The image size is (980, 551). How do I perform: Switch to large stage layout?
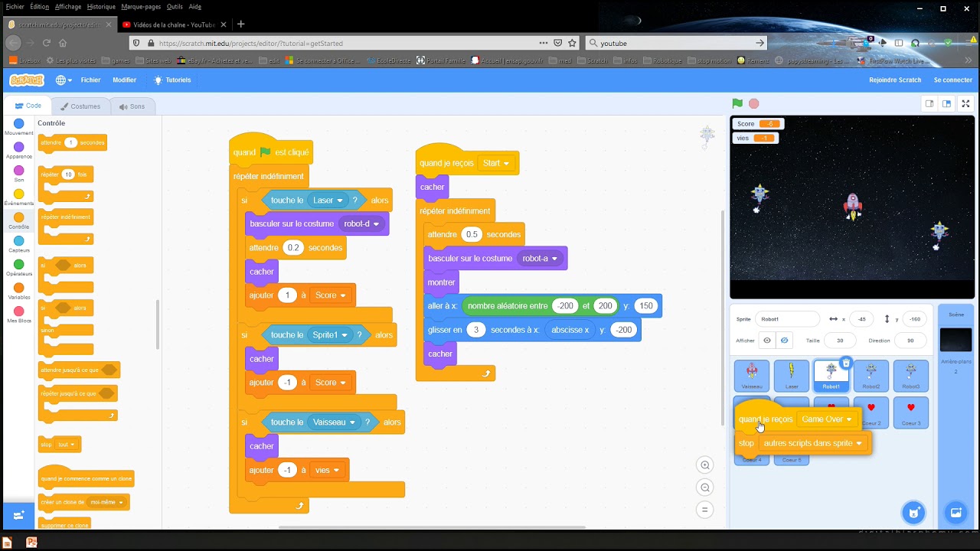(947, 103)
